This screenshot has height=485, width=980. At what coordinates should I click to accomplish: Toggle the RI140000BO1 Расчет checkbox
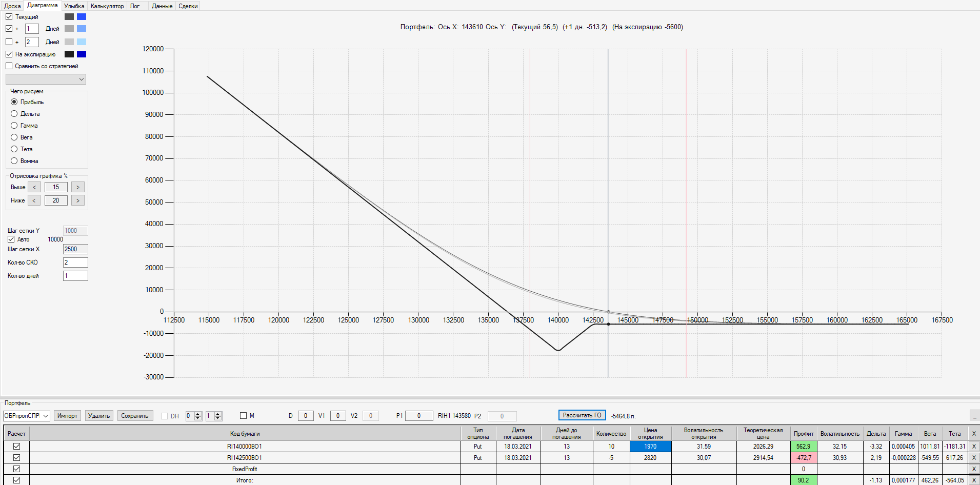[17, 447]
